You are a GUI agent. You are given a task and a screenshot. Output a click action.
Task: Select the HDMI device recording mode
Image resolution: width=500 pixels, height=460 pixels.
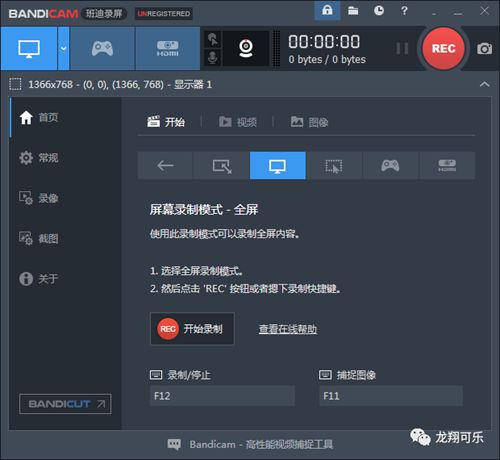(x=168, y=49)
